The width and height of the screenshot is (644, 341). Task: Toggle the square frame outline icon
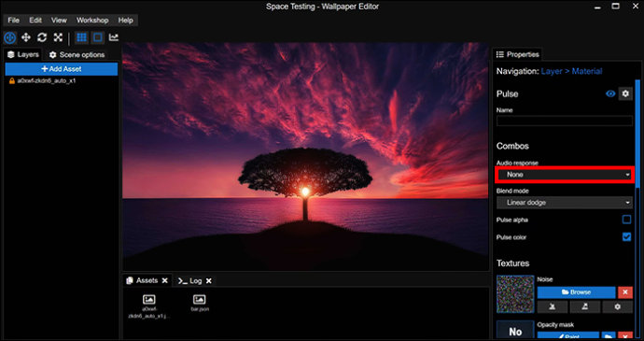(x=98, y=37)
